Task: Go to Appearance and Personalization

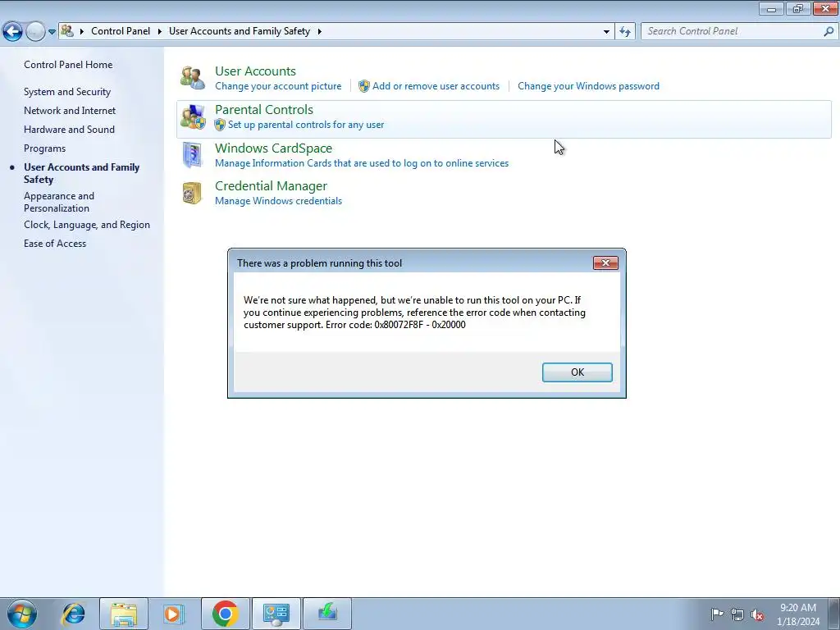Action: (59, 202)
